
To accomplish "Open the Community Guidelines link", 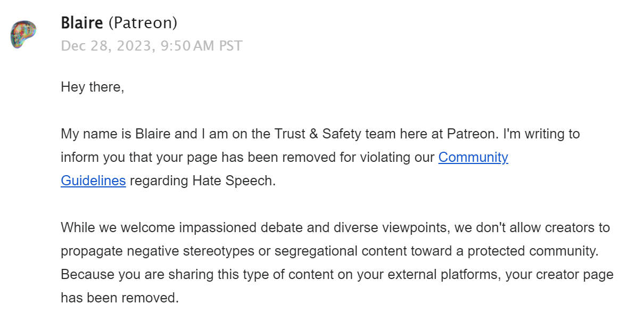I will pos(473,158).
